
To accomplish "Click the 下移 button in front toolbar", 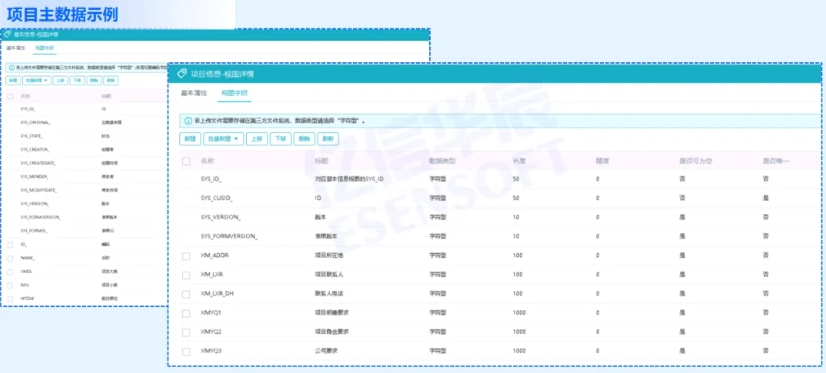I will (x=280, y=139).
